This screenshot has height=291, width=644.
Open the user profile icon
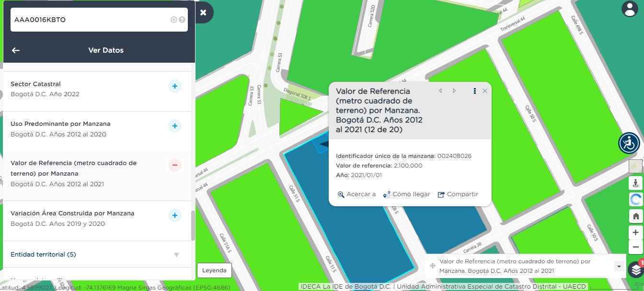click(629, 9)
